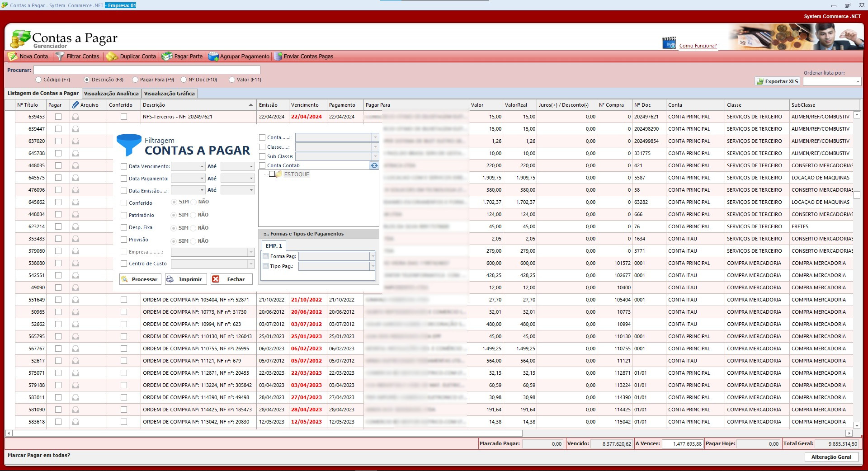
Task: Switch to the Visualização Analítica tab
Action: (111, 94)
